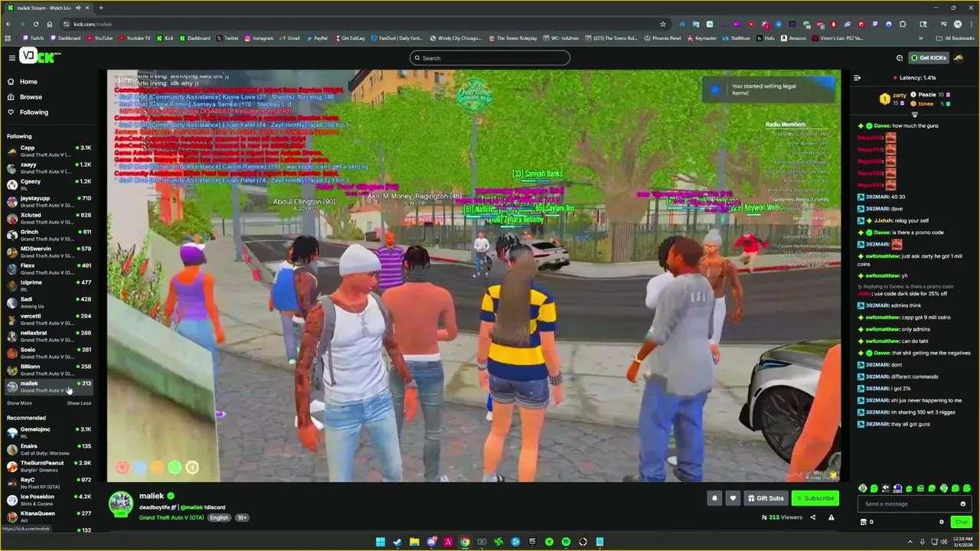Toggle notification bell for maliek
Screen dimensions: 980x551
point(714,498)
